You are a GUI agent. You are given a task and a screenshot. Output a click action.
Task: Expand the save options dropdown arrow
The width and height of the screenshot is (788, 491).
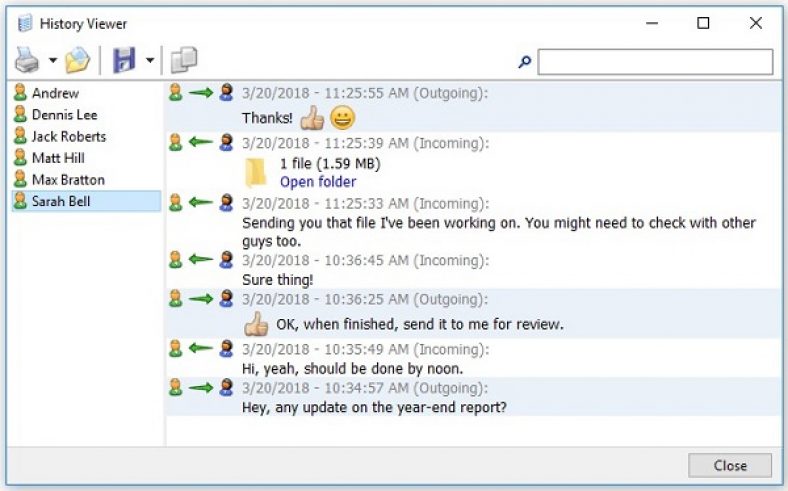tap(150, 60)
